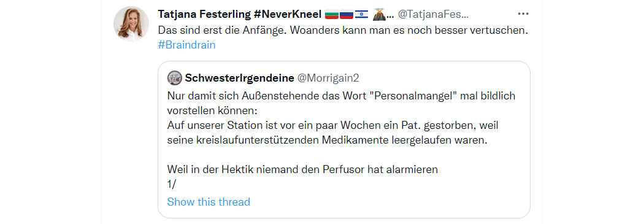Expand the quote via Show this thread
644x224 pixels.
point(209,202)
